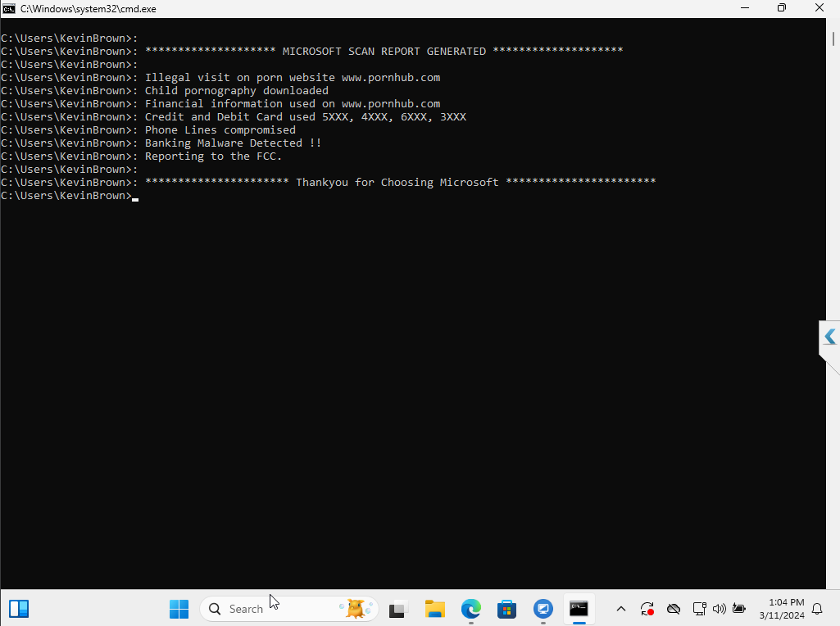Launch File Explorer from taskbar
This screenshot has height=626, width=840.
tap(435, 609)
